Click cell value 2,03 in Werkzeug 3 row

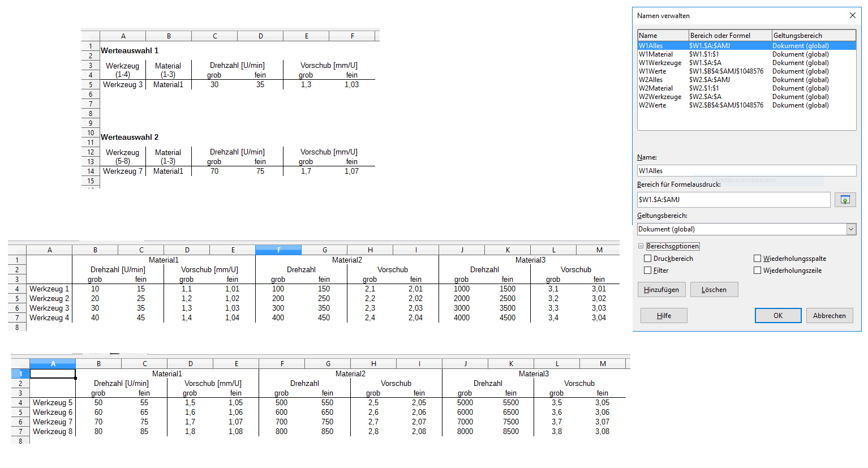pyautogui.click(x=416, y=308)
